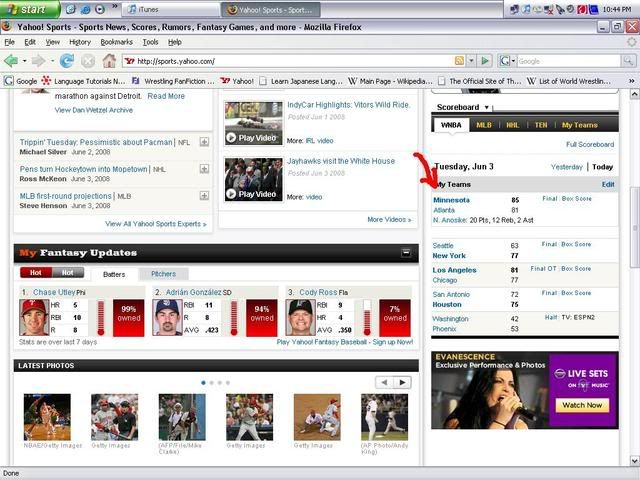This screenshot has width=640, height=480.
Task: Switch to the Pitchers tab
Action: tap(164, 274)
